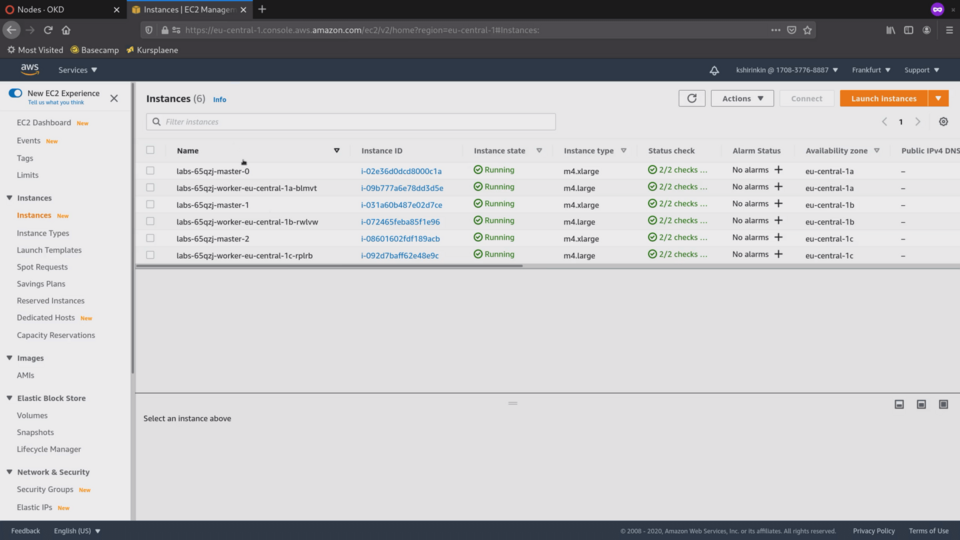This screenshot has height=540, width=960.
Task: Go to previous page of instances
Action: 884,122
